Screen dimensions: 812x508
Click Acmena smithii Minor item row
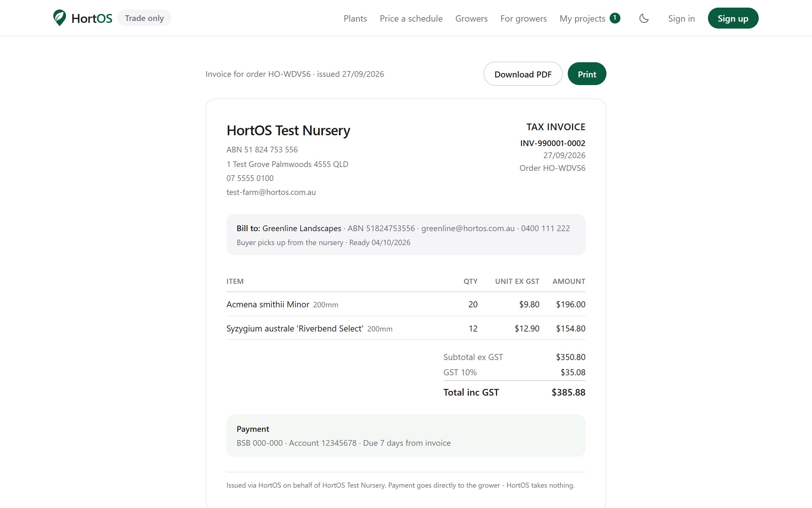pos(406,304)
